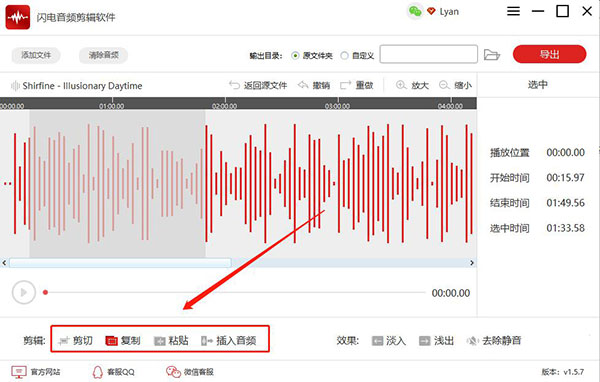Screen dimensions: 600x382
Task: Click the 剪切 cut tool icon
Action: coord(64,340)
